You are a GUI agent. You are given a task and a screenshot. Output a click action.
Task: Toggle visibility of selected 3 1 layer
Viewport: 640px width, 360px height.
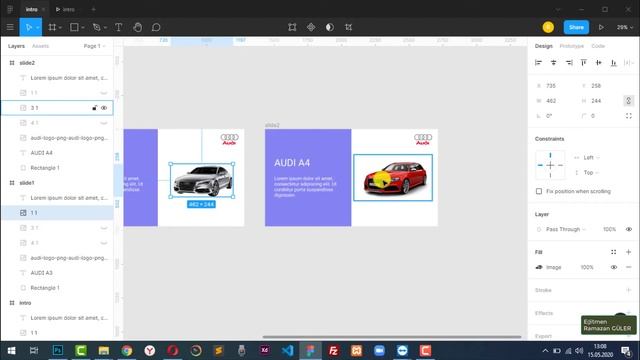tap(104, 108)
